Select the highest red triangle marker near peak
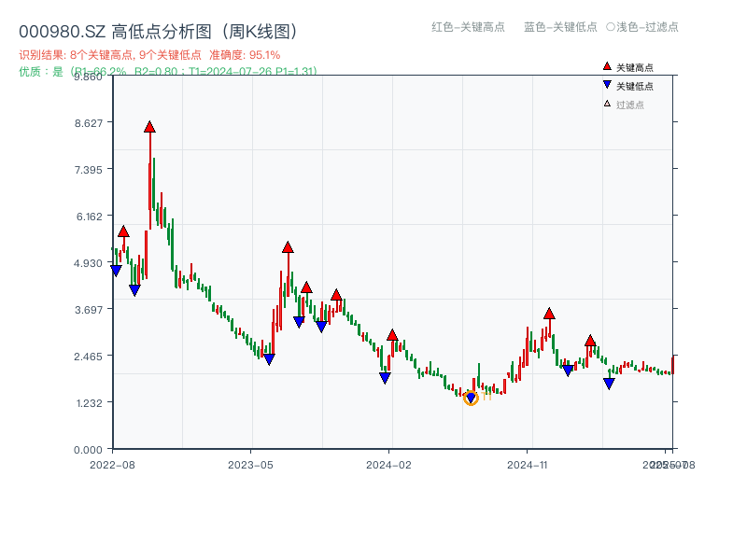The height and width of the screenshot is (560, 747). pos(149,126)
